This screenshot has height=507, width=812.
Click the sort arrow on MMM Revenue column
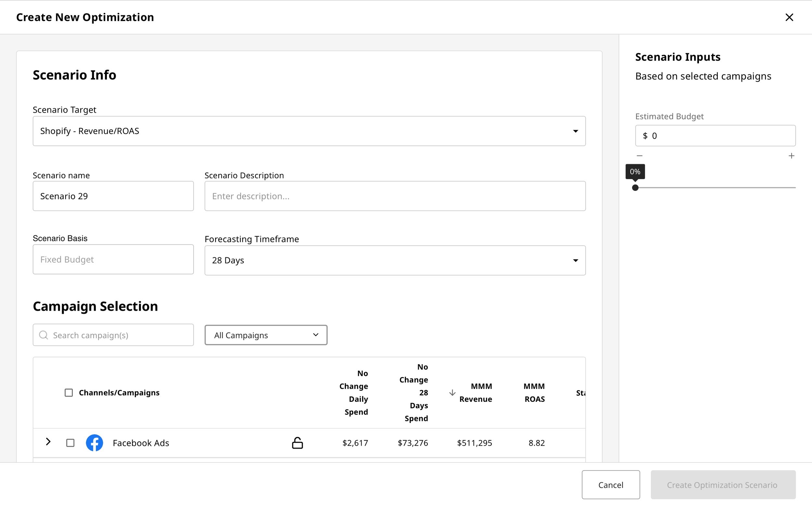point(452,392)
